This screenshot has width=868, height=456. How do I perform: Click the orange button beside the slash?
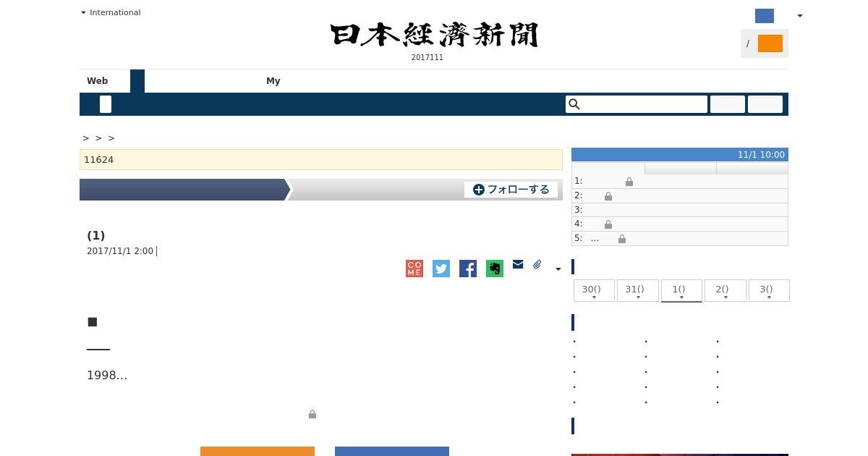tap(770, 43)
